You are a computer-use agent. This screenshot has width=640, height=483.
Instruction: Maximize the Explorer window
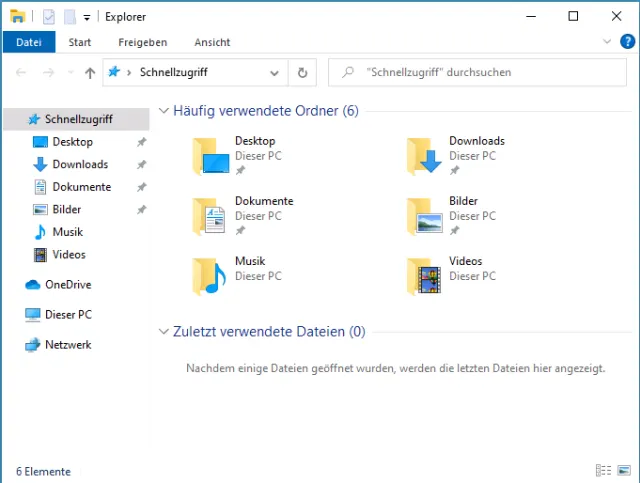pyautogui.click(x=573, y=16)
